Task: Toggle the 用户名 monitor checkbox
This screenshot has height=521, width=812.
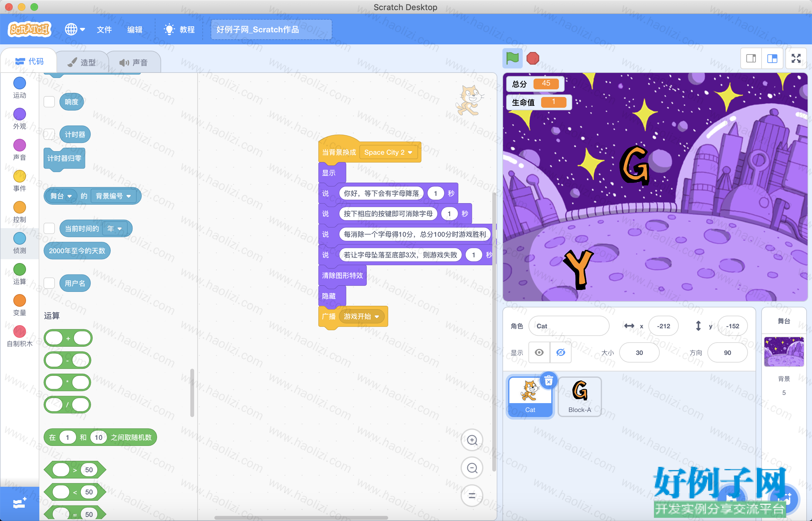Action: pos(49,283)
